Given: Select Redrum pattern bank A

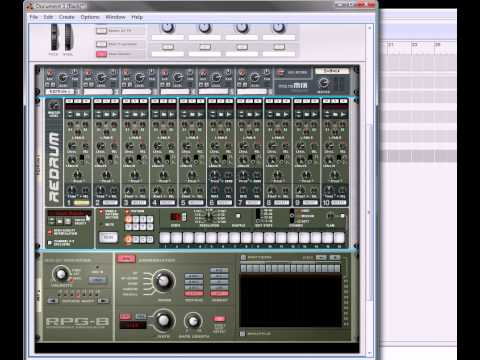Looking at the screenshot, I should (128, 239).
